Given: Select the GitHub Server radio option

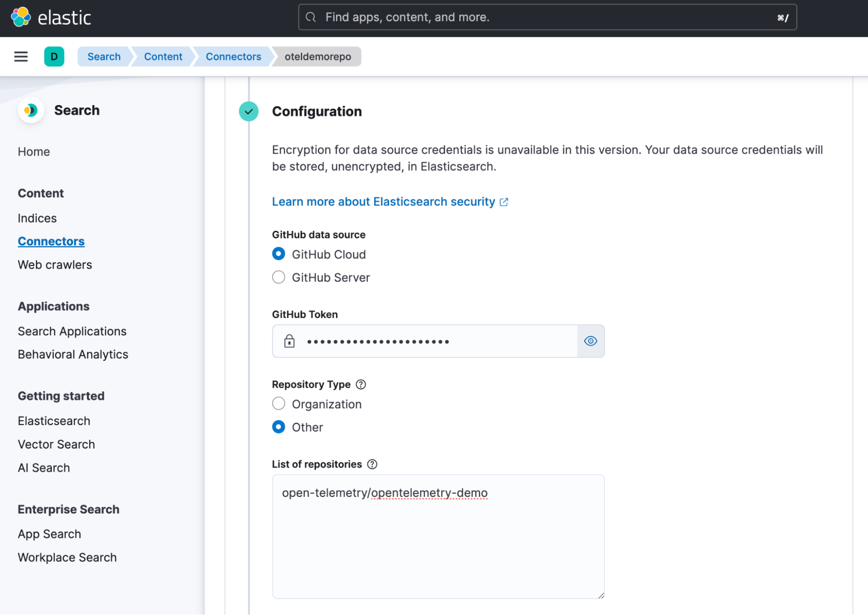Looking at the screenshot, I should click(x=279, y=277).
